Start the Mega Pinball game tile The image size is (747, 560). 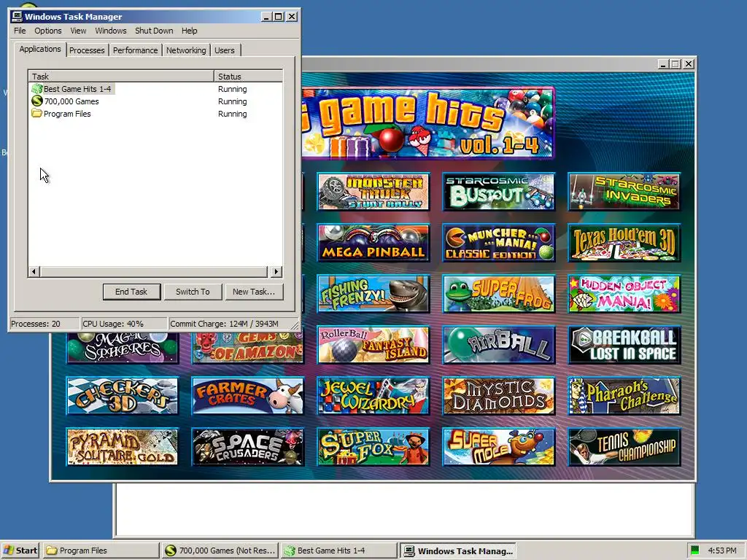click(x=373, y=243)
